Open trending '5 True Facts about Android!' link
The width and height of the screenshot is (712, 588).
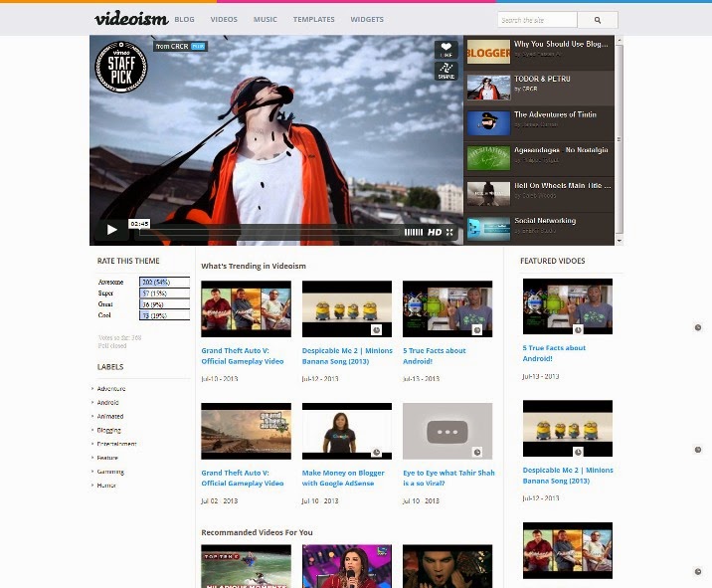pyautogui.click(x=435, y=356)
